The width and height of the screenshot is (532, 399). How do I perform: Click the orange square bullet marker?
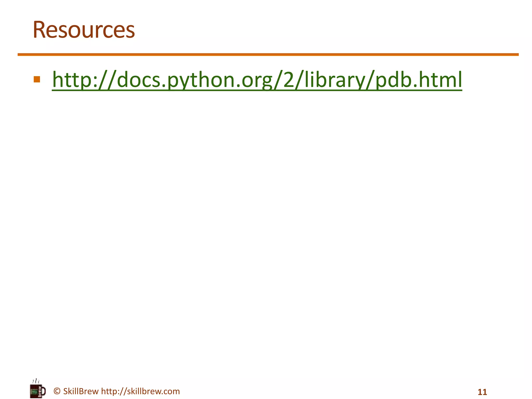pyautogui.click(x=37, y=79)
